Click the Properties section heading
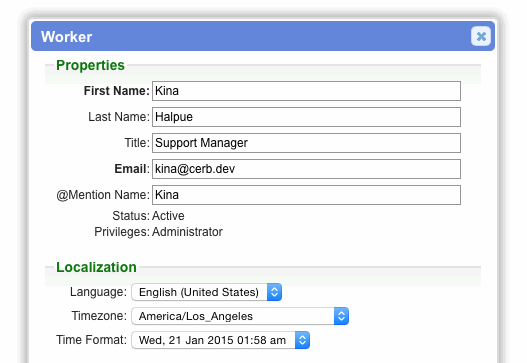Screen dimensions: 527x363 point(90,65)
